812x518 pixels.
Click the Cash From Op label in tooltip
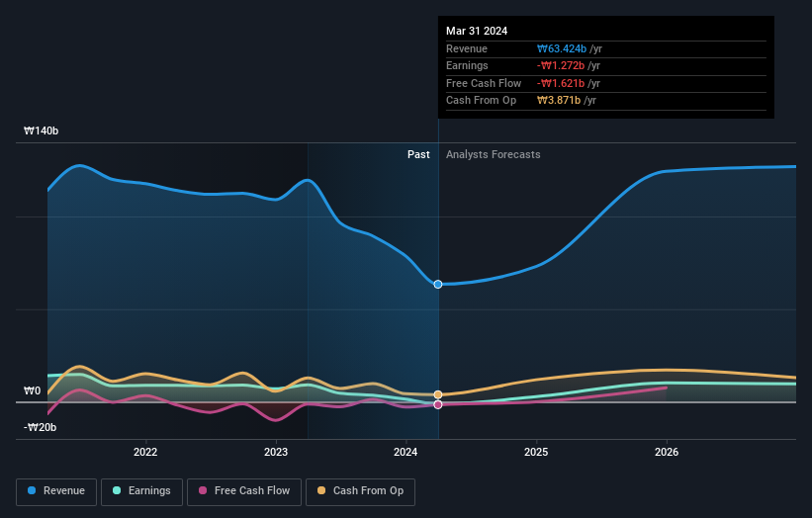481,101
